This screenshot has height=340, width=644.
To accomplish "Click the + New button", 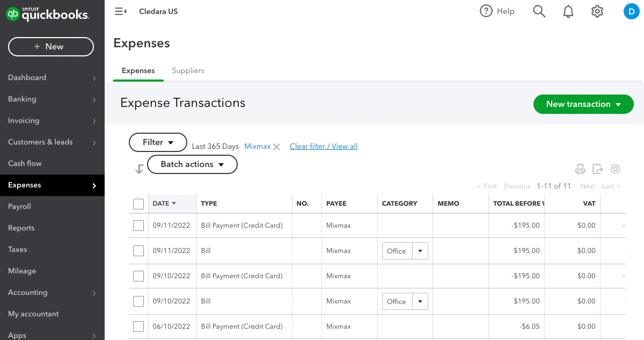I will (x=51, y=47).
